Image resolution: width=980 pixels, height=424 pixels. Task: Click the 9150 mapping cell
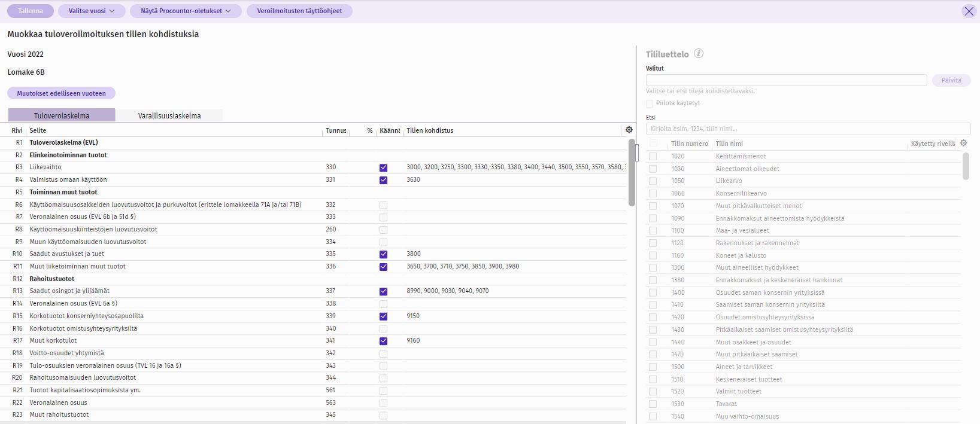pyautogui.click(x=413, y=316)
